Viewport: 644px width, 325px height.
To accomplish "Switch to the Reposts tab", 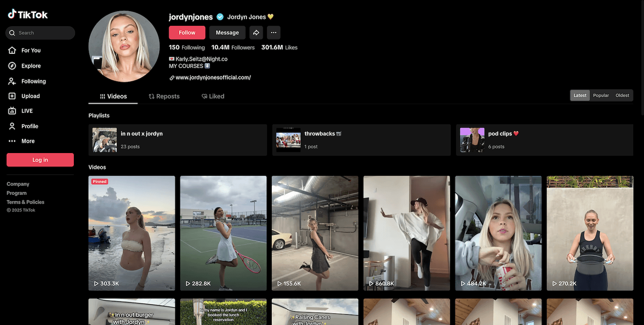I will [x=164, y=96].
